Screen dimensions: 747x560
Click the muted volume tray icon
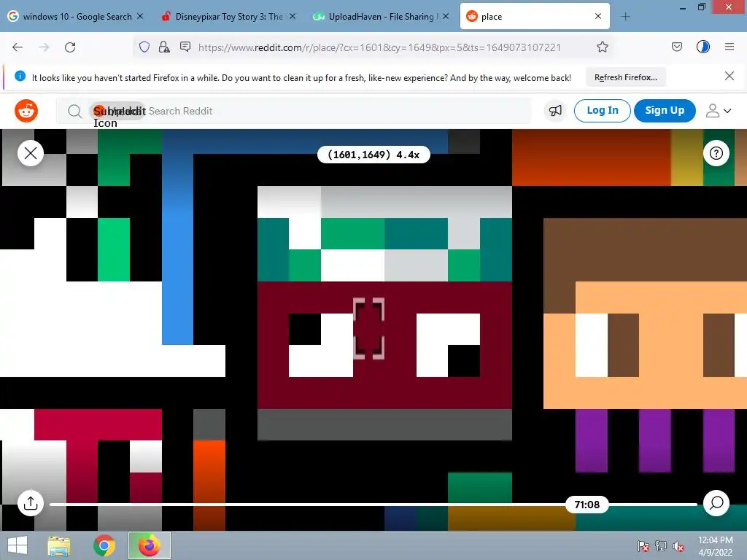(678, 546)
